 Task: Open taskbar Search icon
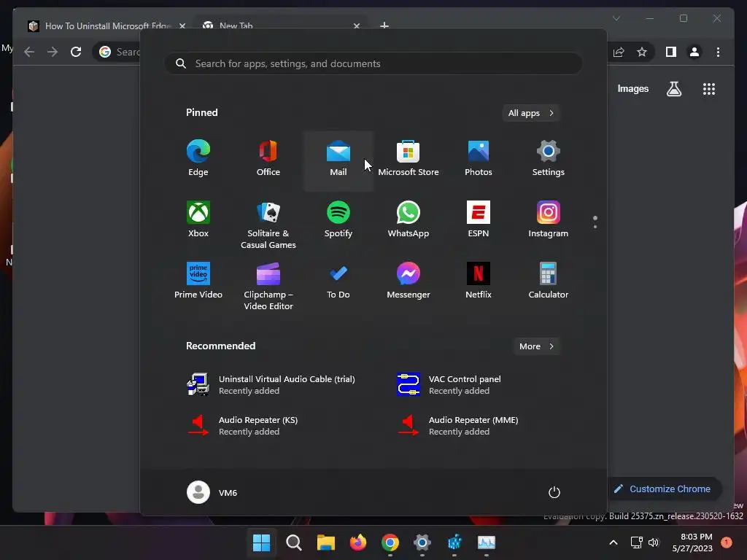tap(294, 542)
